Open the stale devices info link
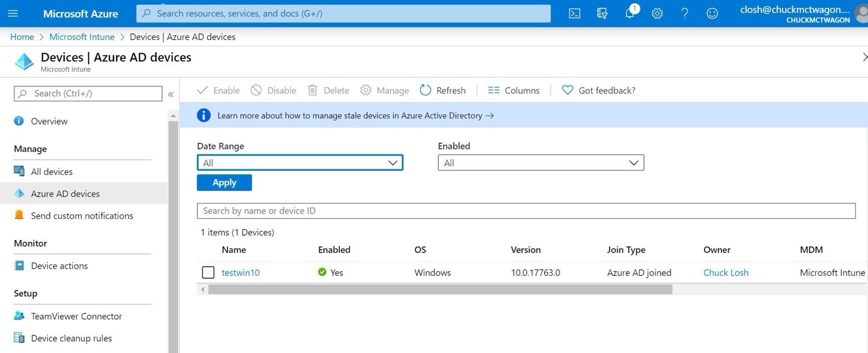 (356, 115)
